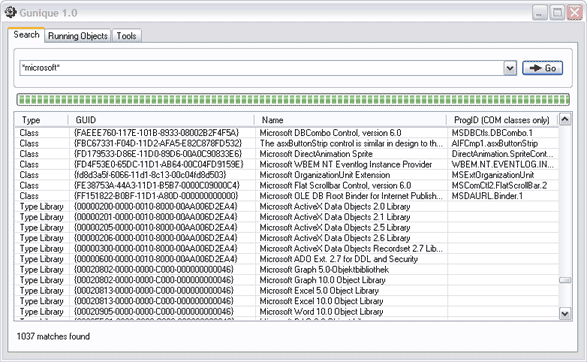Click the results list scroll-up arrow
Screen dimensions: 587x362
click(565, 119)
